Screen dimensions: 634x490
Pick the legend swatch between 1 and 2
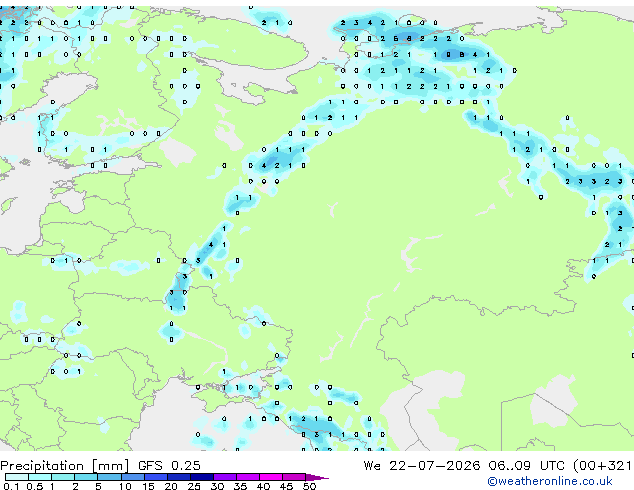(x=63, y=477)
